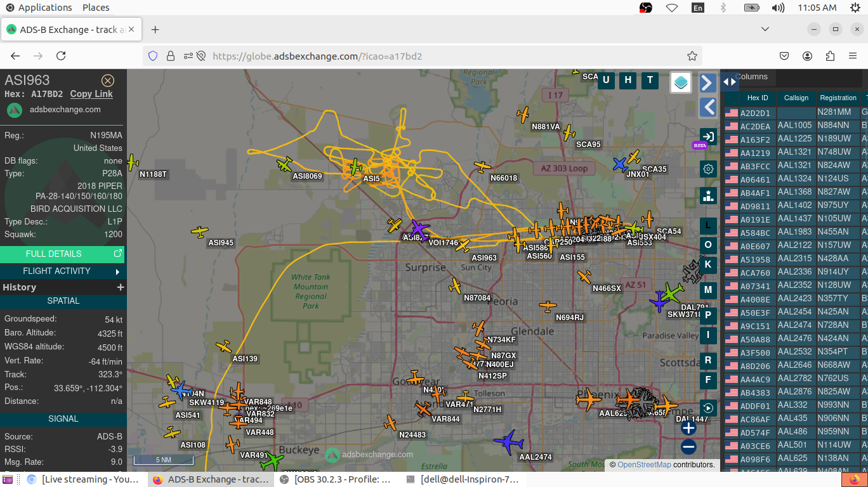Select the blue JNX01 aircraft icon
This screenshot has height=487, width=868.
coord(620,164)
